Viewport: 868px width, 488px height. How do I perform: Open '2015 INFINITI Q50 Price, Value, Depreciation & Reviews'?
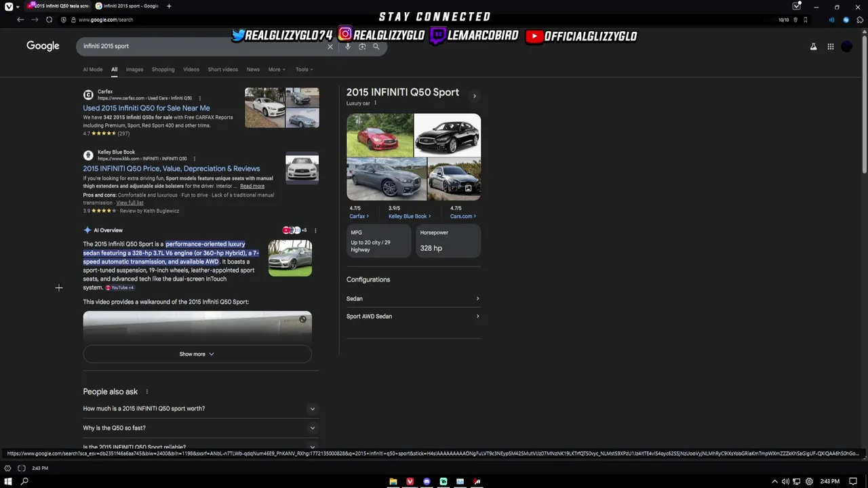[172, 168]
